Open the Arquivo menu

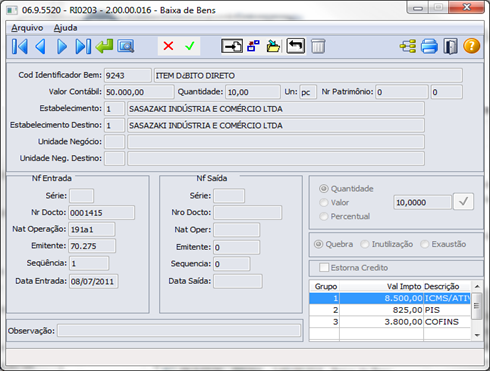pyautogui.click(x=27, y=28)
